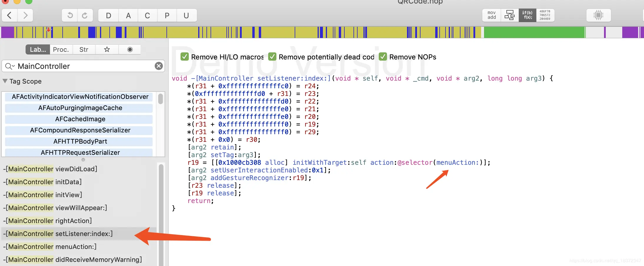The width and height of the screenshot is (644, 266).
Task: Select AFHTTPBodyPart tag
Action: click(x=79, y=142)
